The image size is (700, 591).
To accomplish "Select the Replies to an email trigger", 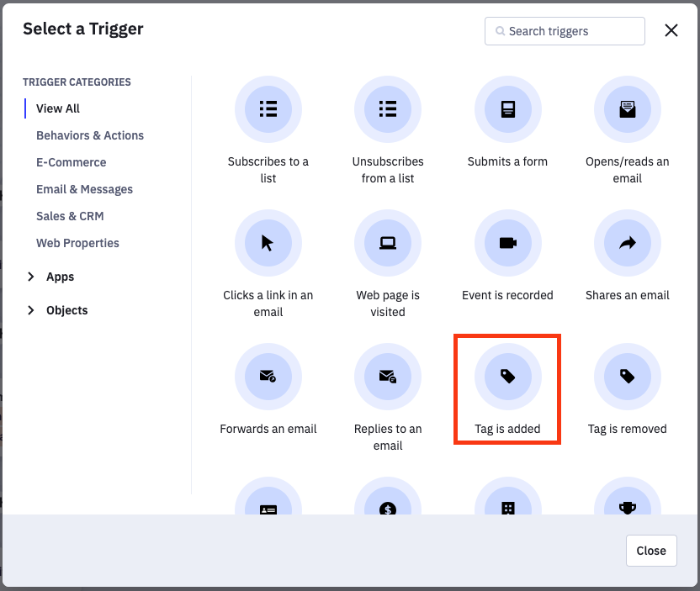I will coord(388,377).
